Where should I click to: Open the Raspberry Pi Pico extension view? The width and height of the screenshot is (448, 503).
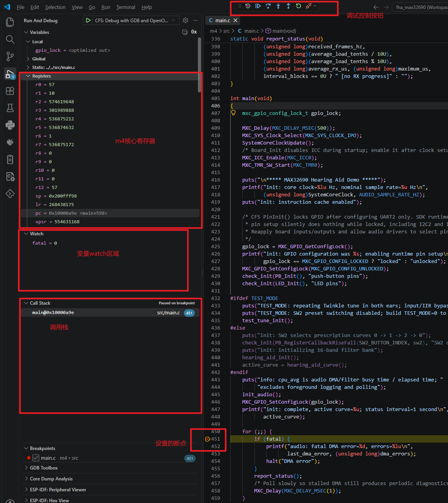pyautogui.click(x=10, y=142)
